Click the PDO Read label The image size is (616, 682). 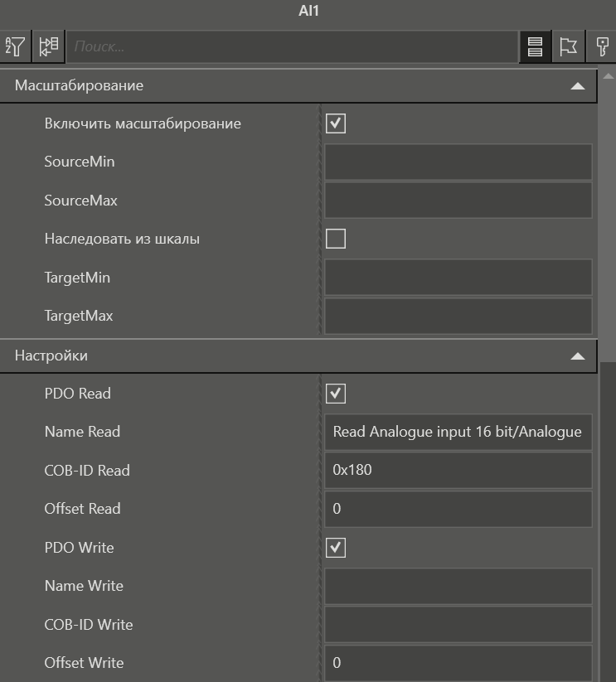[x=77, y=394]
